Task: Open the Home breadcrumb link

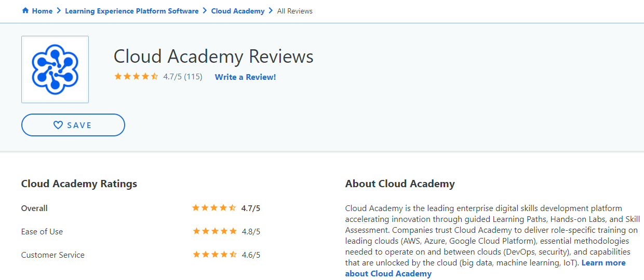Action: point(42,11)
